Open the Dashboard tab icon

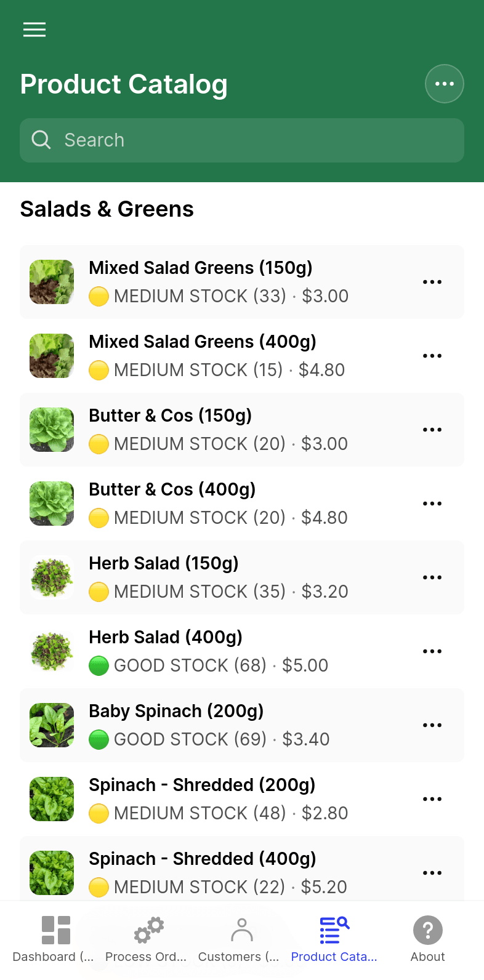pyautogui.click(x=56, y=930)
